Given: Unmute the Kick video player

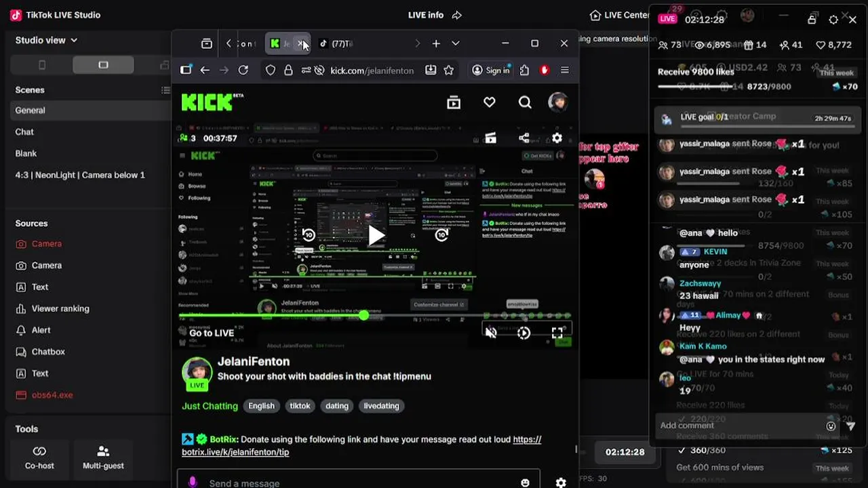Looking at the screenshot, I should 492,333.
